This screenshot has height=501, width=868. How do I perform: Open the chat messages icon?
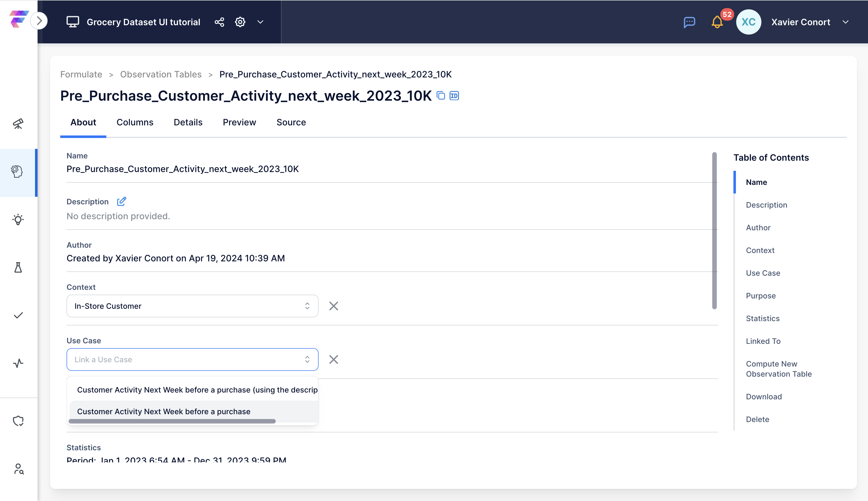pos(689,22)
